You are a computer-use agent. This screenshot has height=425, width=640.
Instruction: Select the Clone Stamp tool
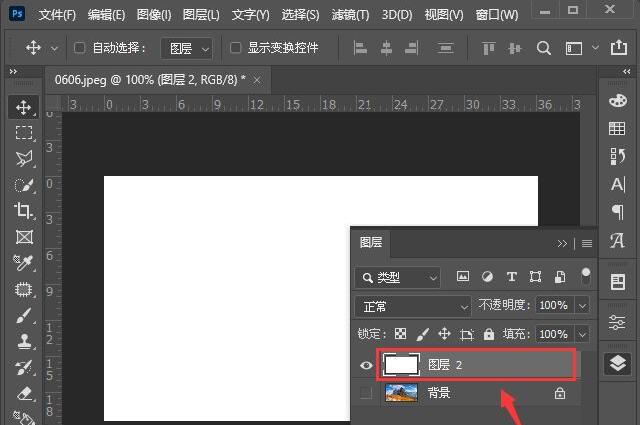(24, 341)
